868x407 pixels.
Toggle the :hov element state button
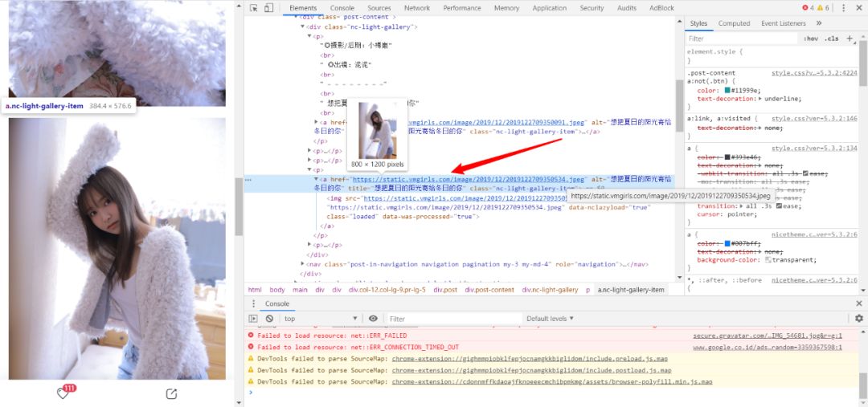[x=811, y=39]
